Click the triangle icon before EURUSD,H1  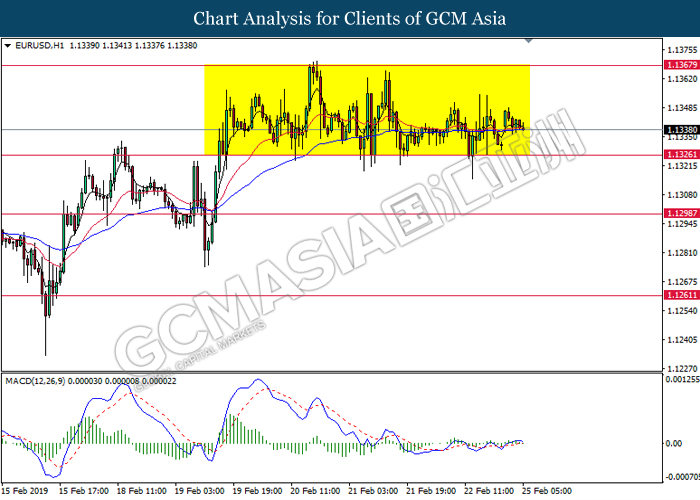(x=8, y=45)
